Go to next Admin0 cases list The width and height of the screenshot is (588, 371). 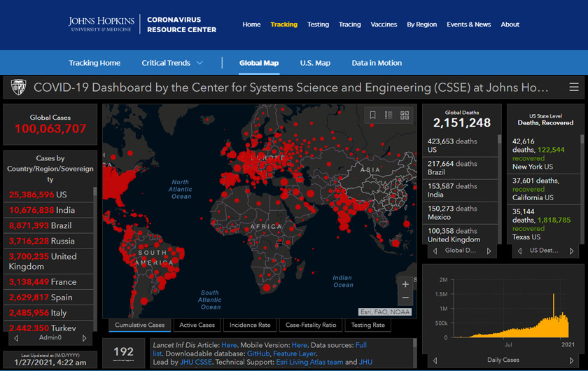pyautogui.click(x=85, y=338)
